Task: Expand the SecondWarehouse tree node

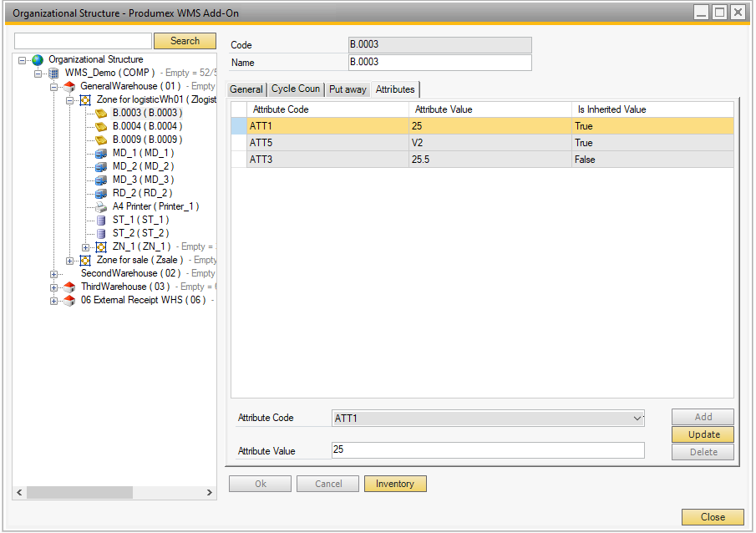Action: (x=54, y=274)
